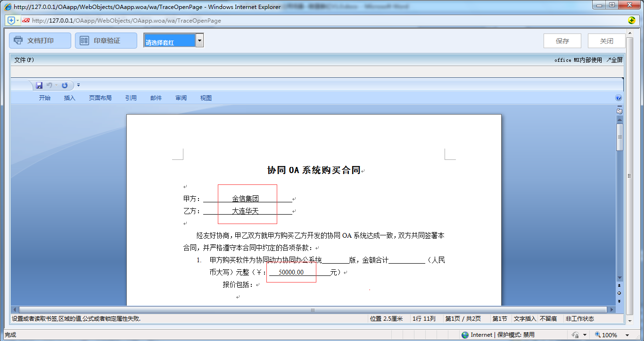Click the 保存 save button
This screenshot has height=341, width=644.
click(562, 41)
